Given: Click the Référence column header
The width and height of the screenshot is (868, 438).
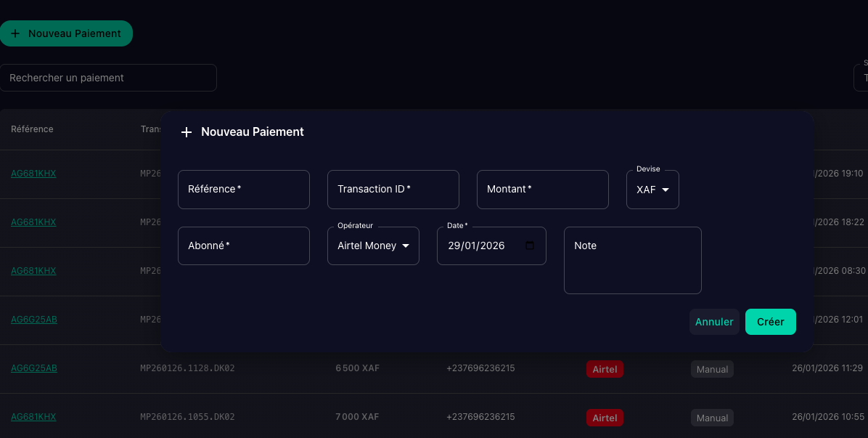Looking at the screenshot, I should [33, 129].
